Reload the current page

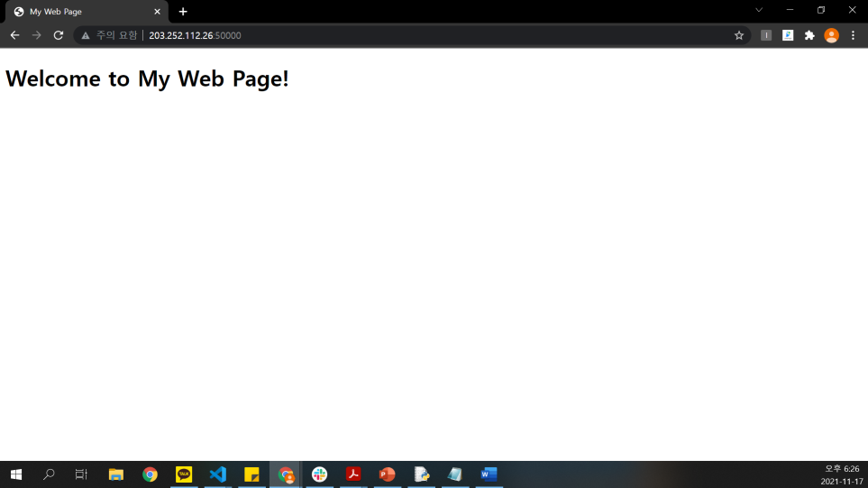(58, 35)
